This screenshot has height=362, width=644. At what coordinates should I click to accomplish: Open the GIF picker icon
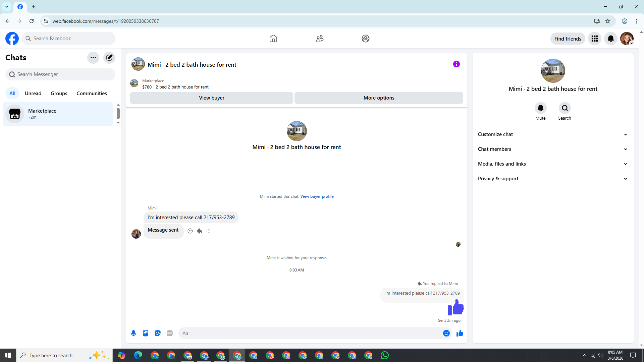[x=170, y=333]
